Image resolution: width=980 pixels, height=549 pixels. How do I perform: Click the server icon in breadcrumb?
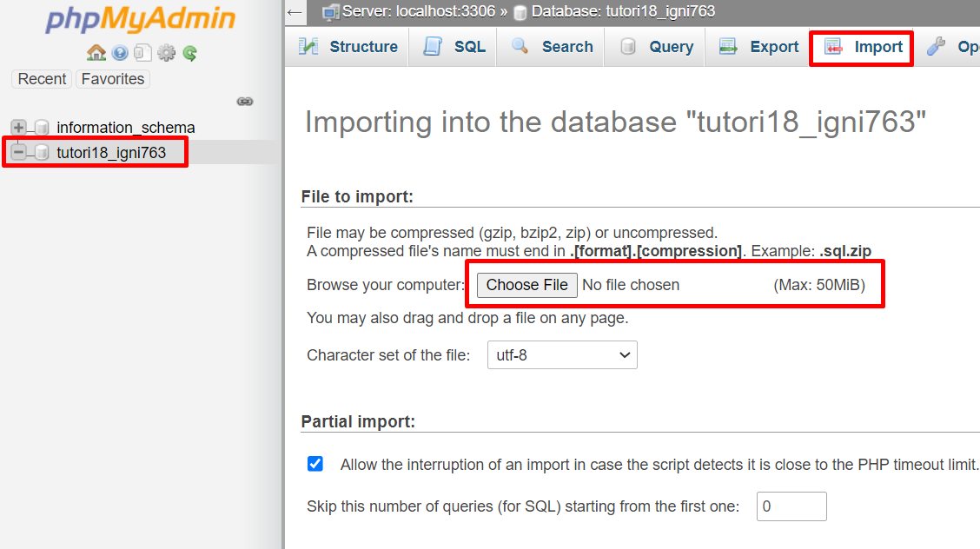click(331, 12)
